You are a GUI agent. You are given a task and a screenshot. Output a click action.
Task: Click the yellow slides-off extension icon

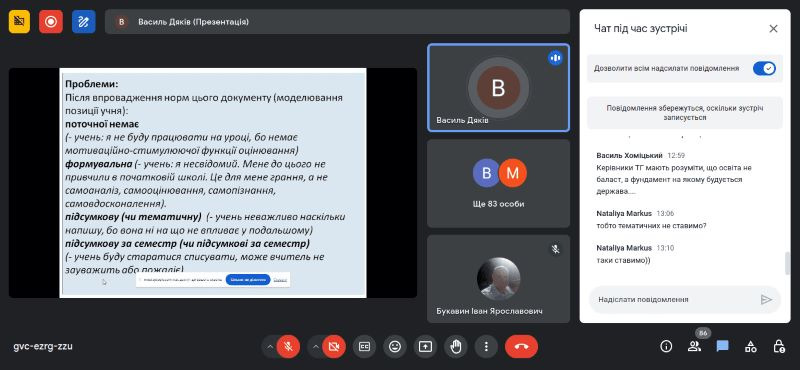pyautogui.click(x=19, y=21)
